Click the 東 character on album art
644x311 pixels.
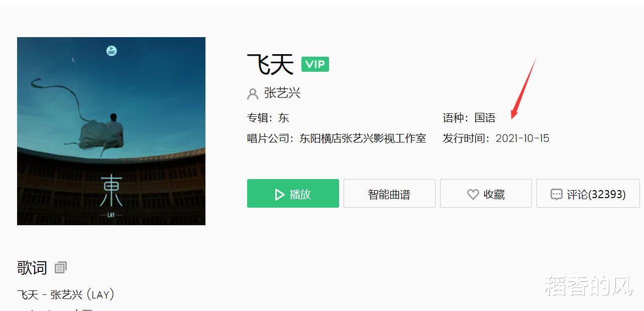pos(111,191)
